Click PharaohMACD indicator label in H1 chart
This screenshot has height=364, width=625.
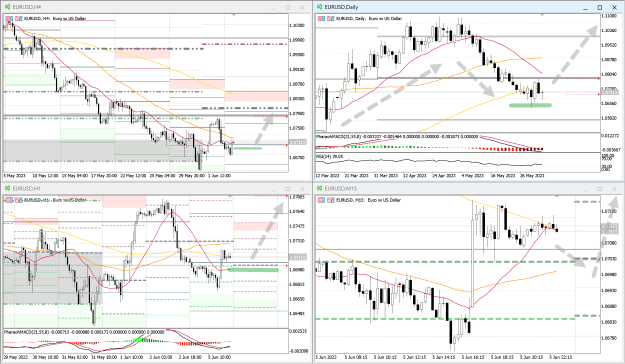(x=84, y=332)
